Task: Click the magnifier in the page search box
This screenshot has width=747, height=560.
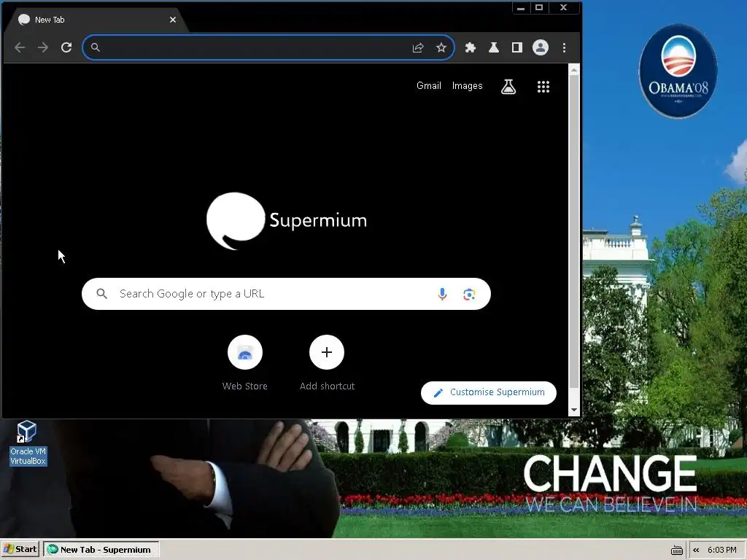Action: click(x=101, y=294)
